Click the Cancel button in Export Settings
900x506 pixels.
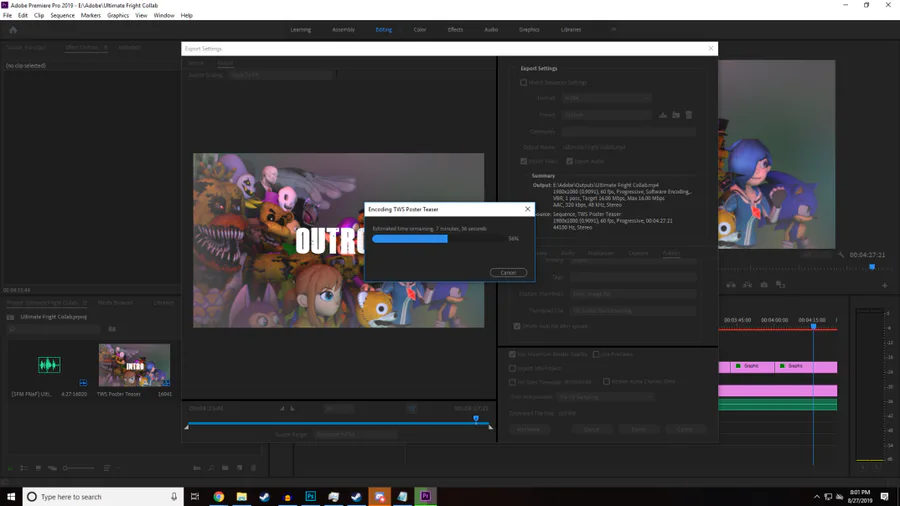click(685, 429)
